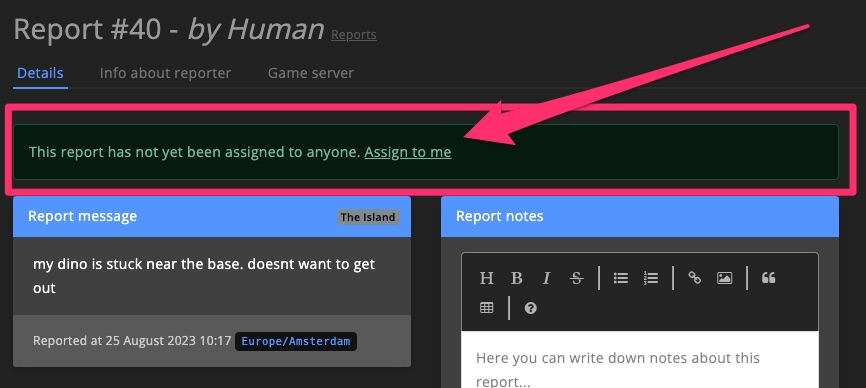Insert a quote block in notes

769,278
